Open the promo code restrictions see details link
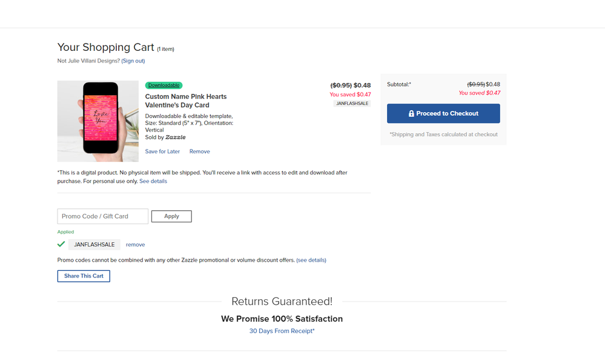605x364 pixels. pos(311,260)
